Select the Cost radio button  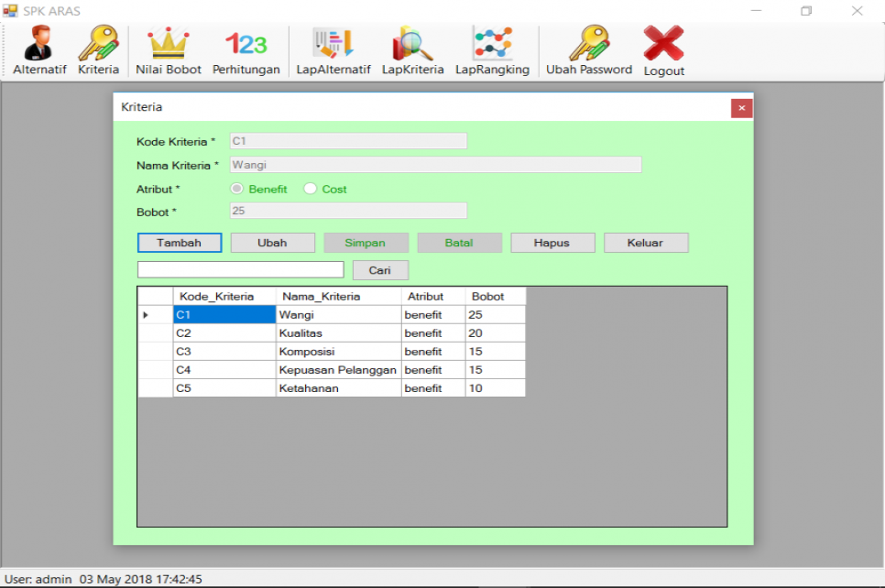[311, 190]
